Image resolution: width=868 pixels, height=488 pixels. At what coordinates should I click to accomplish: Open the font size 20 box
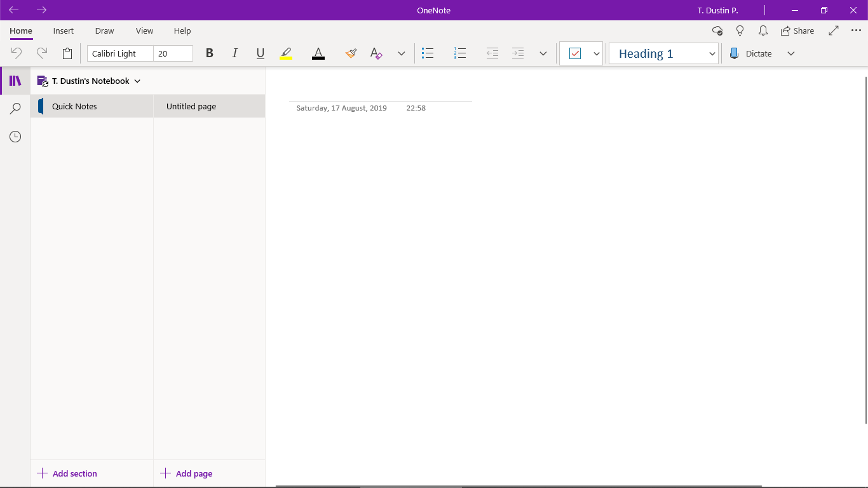[x=173, y=53]
